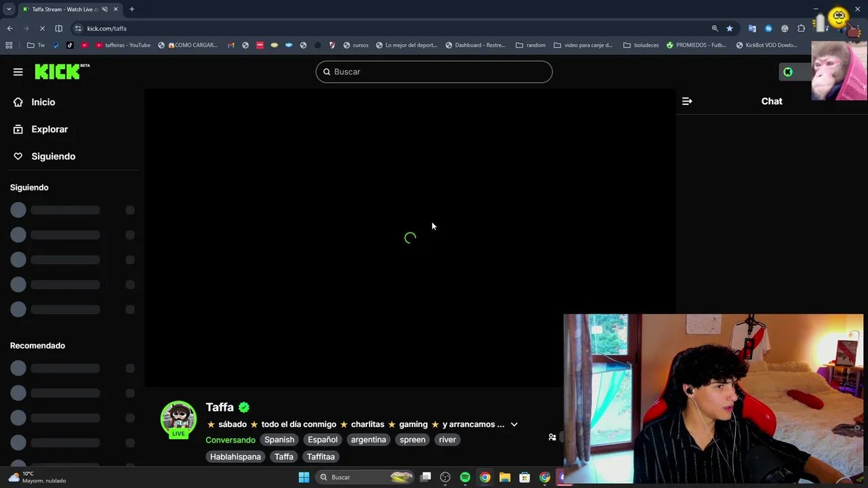
Task: Open the River Plate crest bookmark
Action: click(x=332, y=45)
